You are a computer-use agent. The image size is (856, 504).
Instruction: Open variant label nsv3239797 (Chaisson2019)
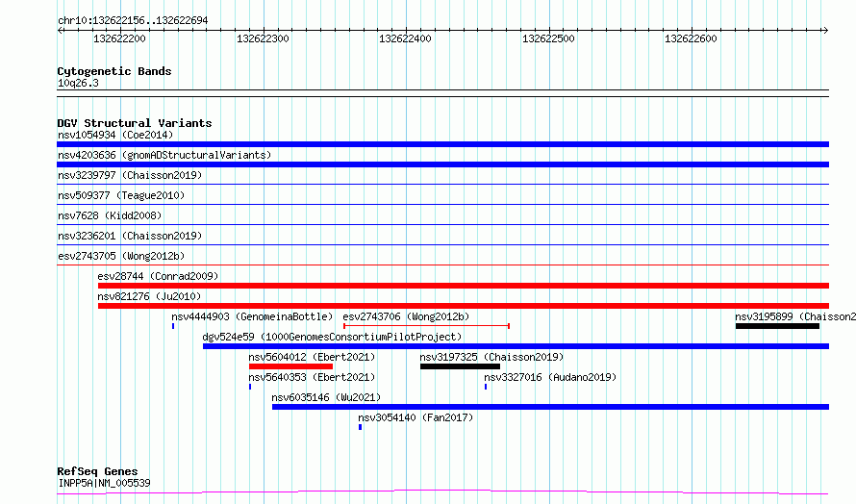(x=130, y=175)
